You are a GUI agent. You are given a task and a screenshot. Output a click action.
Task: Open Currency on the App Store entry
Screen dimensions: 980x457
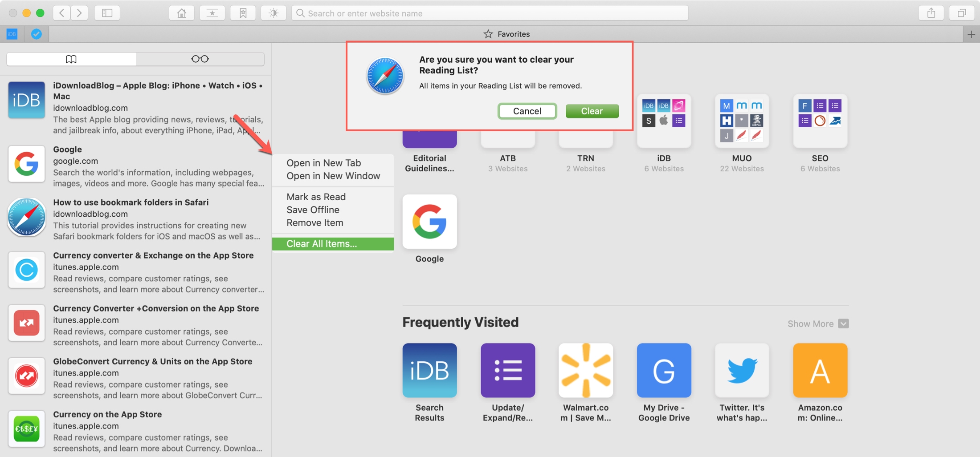tap(135, 431)
